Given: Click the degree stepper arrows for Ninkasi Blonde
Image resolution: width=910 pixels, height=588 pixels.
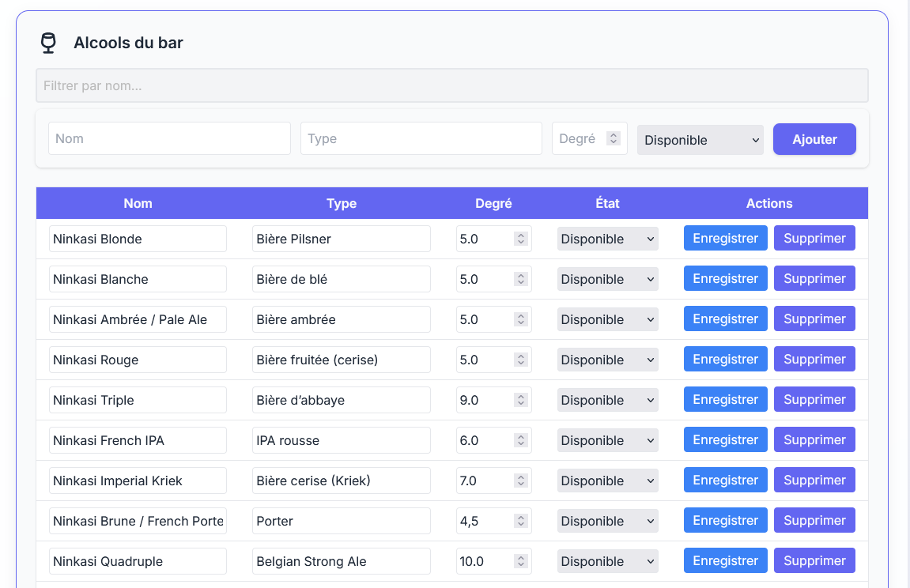Looking at the screenshot, I should pyautogui.click(x=520, y=239).
